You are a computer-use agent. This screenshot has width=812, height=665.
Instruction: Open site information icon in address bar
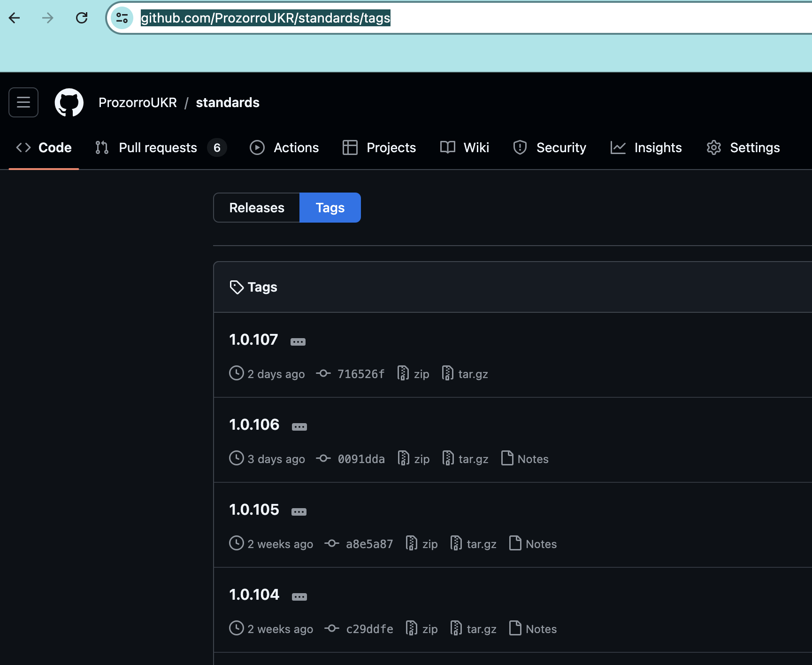122,18
